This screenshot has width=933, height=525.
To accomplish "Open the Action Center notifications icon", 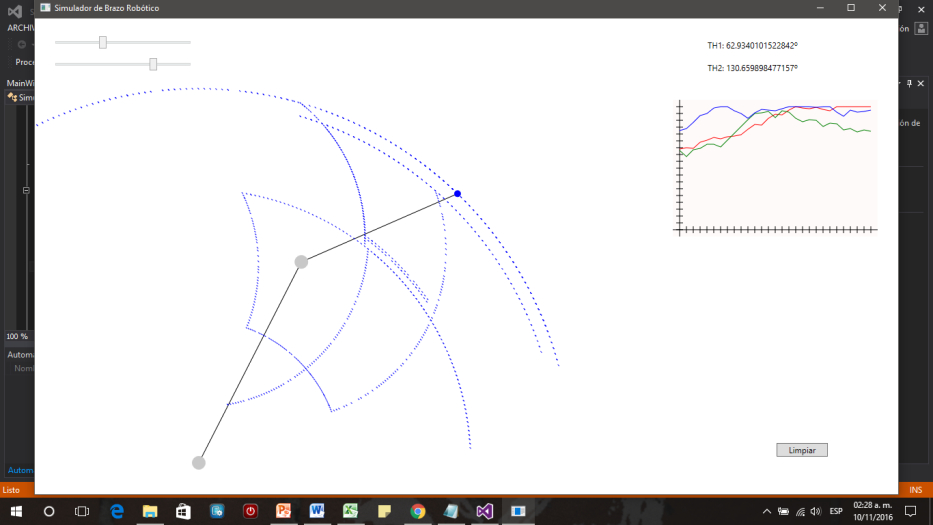I will (x=910, y=511).
